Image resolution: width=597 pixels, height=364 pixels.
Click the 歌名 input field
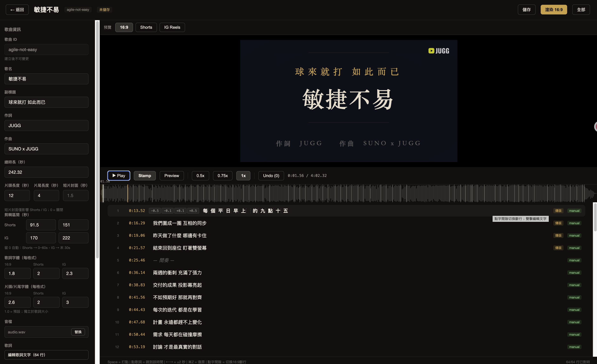click(x=46, y=79)
